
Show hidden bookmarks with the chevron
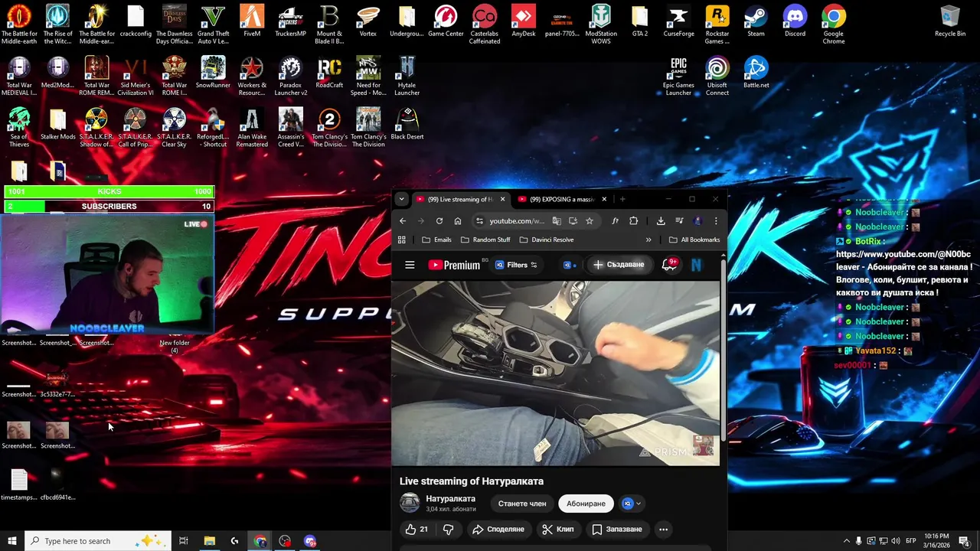[x=648, y=240]
